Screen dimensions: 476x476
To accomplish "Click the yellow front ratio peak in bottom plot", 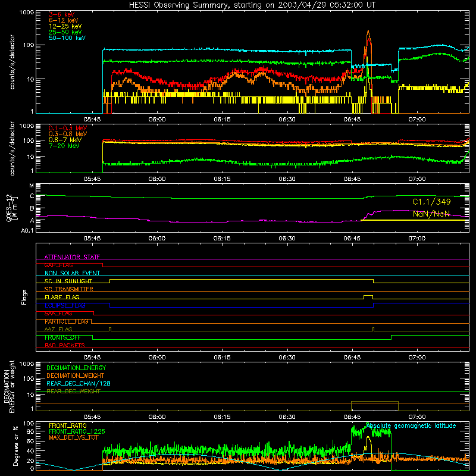I will click(368, 437).
